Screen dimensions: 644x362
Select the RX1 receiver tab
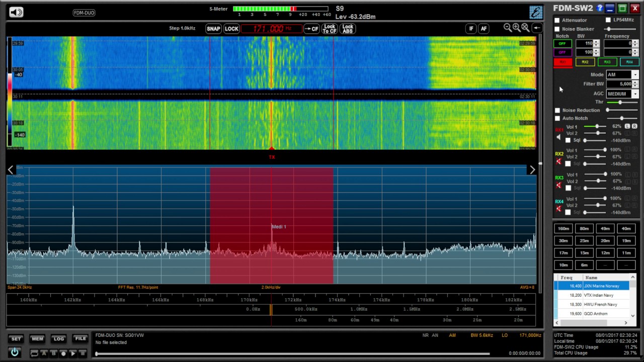[x=562, y=62]
